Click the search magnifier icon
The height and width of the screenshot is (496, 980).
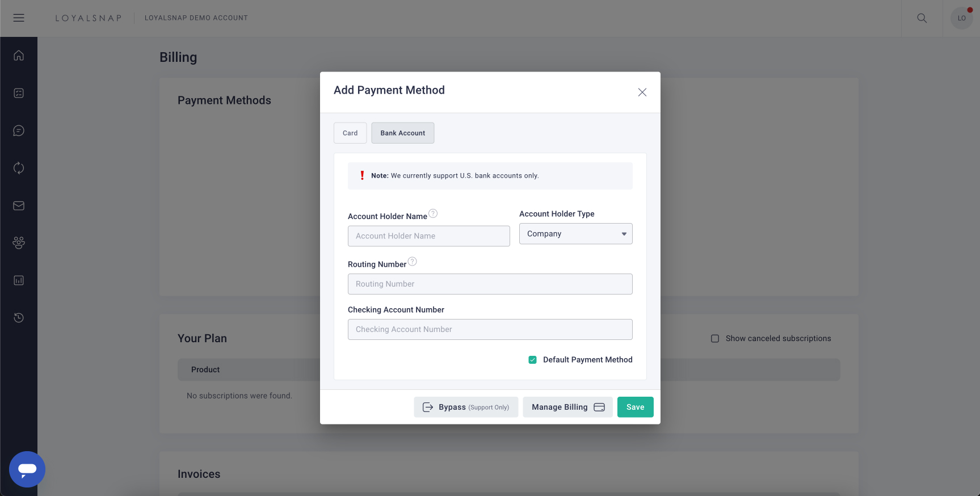922,18
